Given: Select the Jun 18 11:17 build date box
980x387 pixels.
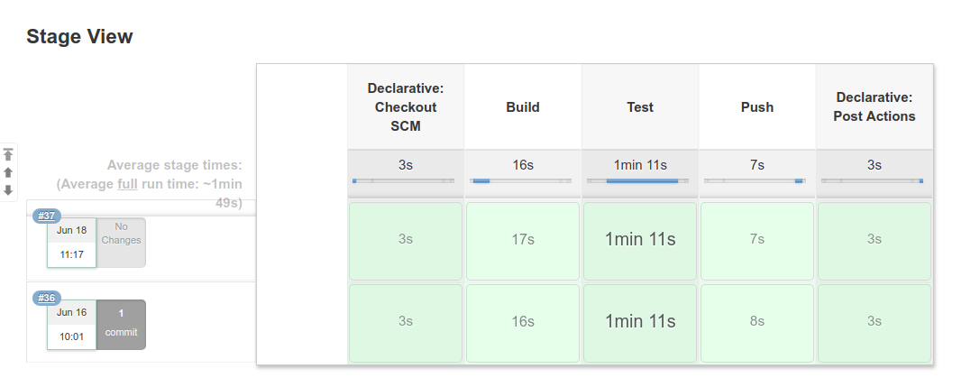Looking at the screenshot, I should [72, 243].
